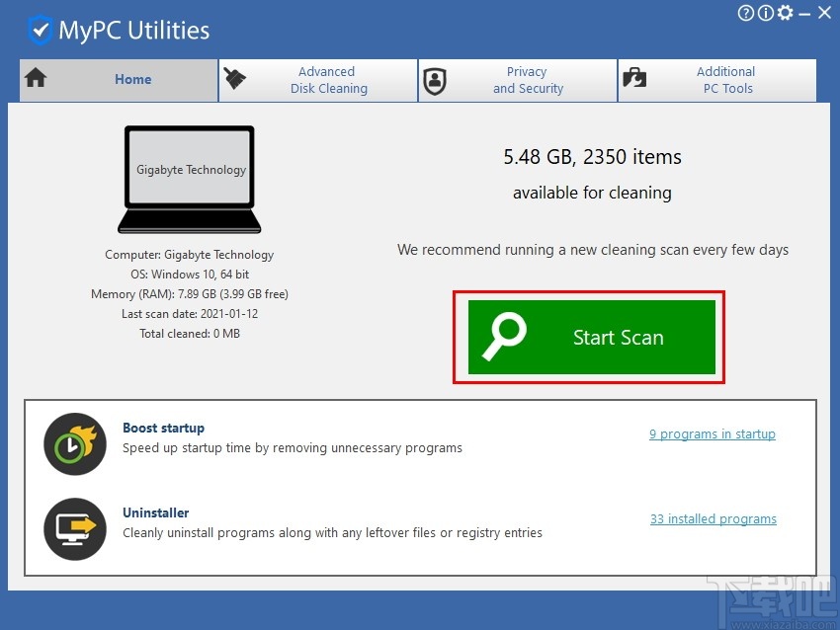Click the Gigabyte Technology laptop illustration
This screenshot has height=630, width=840.
(190, 170)
